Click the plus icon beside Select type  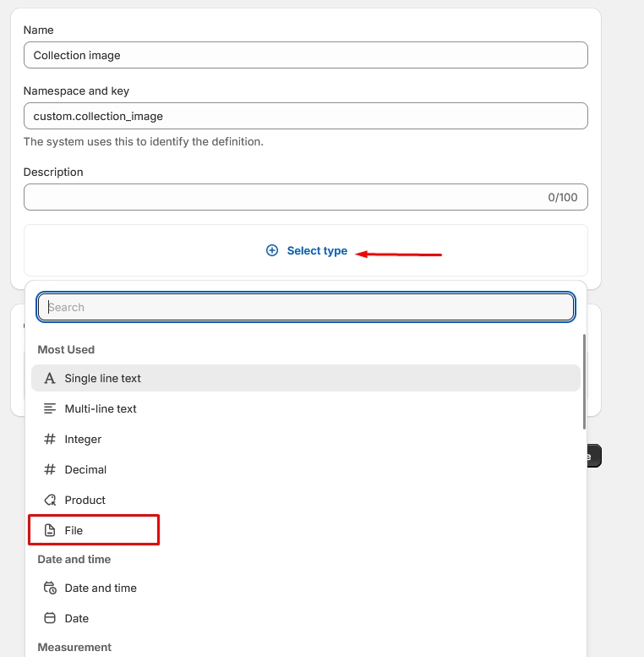click(x=272, y=250)
